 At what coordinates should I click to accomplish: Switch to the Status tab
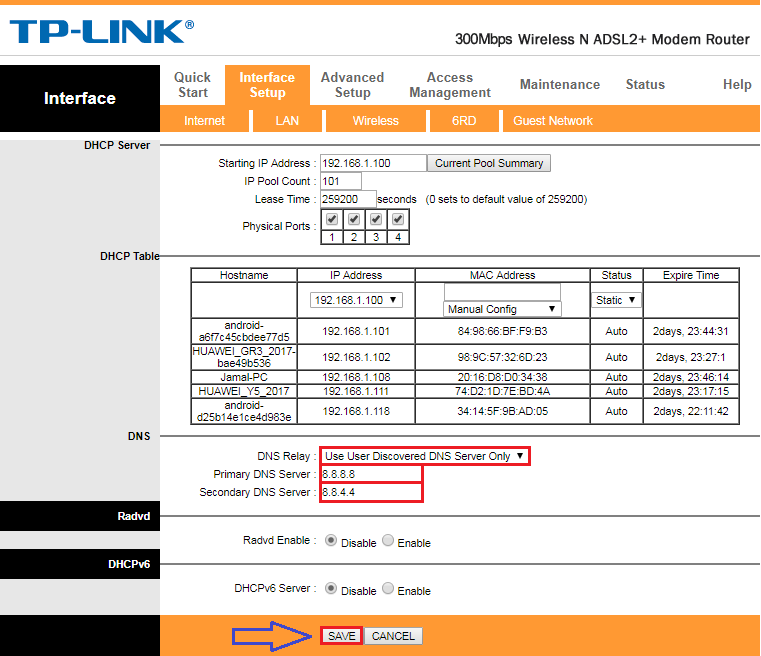point(645,84)
